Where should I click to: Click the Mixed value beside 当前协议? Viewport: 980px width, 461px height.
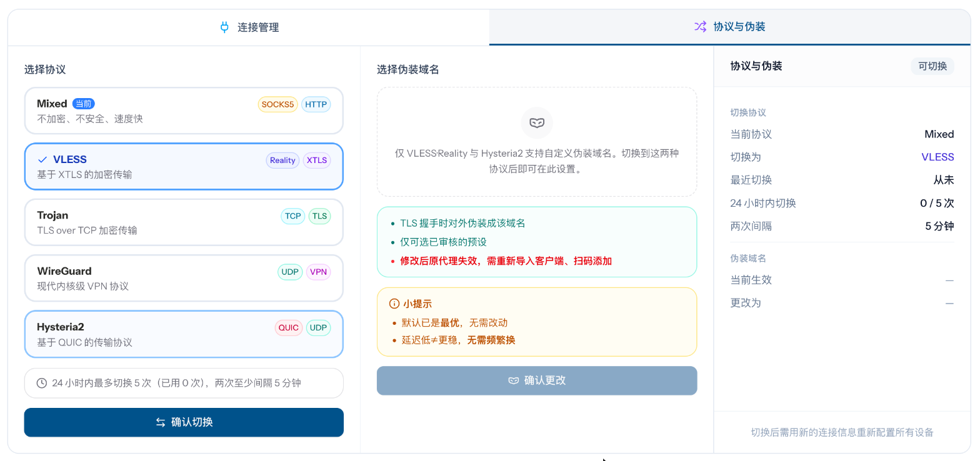(x=939, y=134)
